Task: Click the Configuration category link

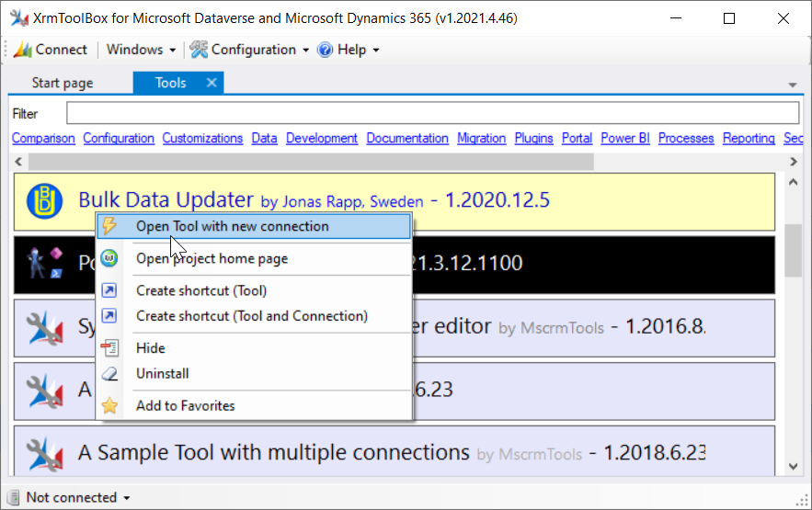Action: 119,138
